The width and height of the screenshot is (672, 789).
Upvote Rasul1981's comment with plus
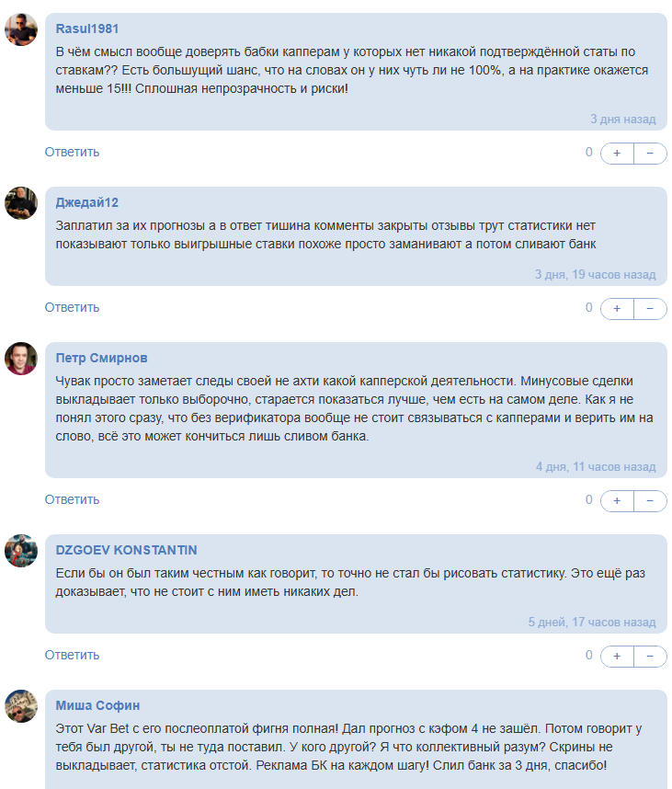[617, 153]
